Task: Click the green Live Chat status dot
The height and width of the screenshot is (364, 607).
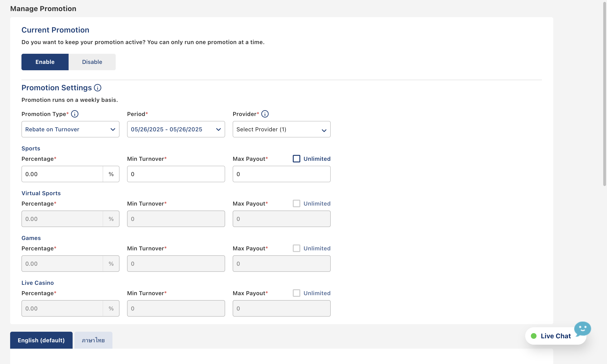Action: pos(533,336)
